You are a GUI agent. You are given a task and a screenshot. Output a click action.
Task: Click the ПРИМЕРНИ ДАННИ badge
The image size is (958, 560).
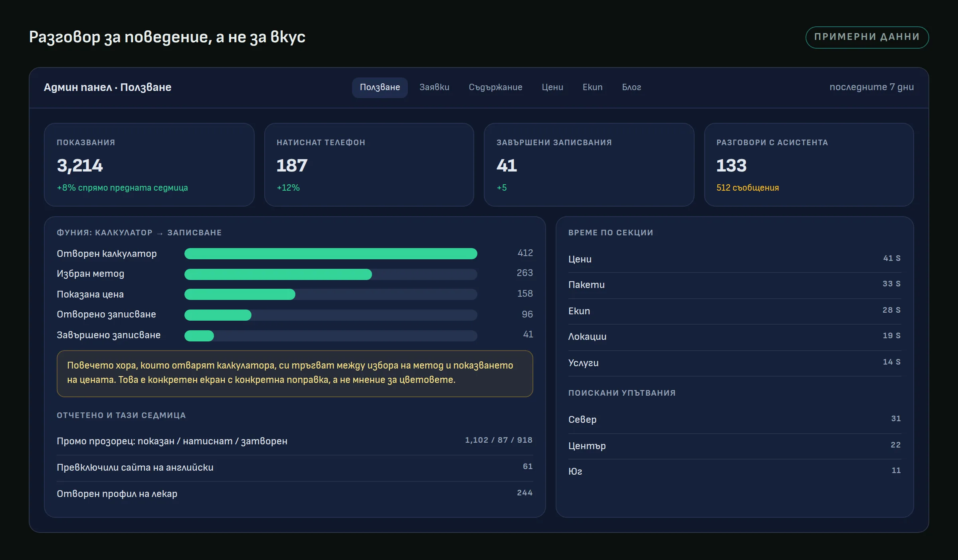pos(867,37)
